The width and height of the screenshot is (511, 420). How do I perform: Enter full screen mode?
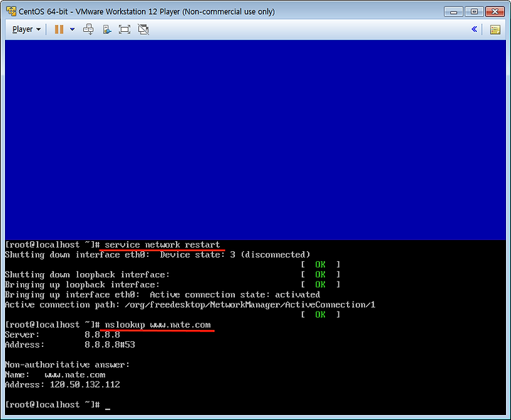pos(124,29)
